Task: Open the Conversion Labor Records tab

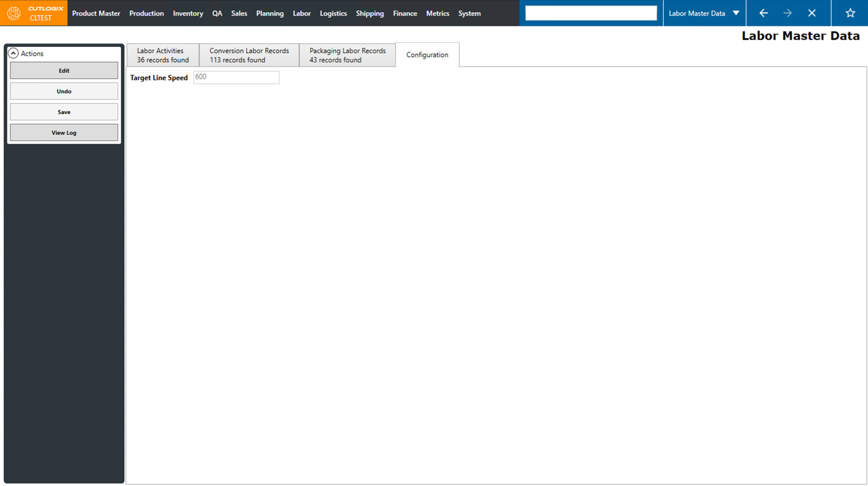Action: point(248,55)
